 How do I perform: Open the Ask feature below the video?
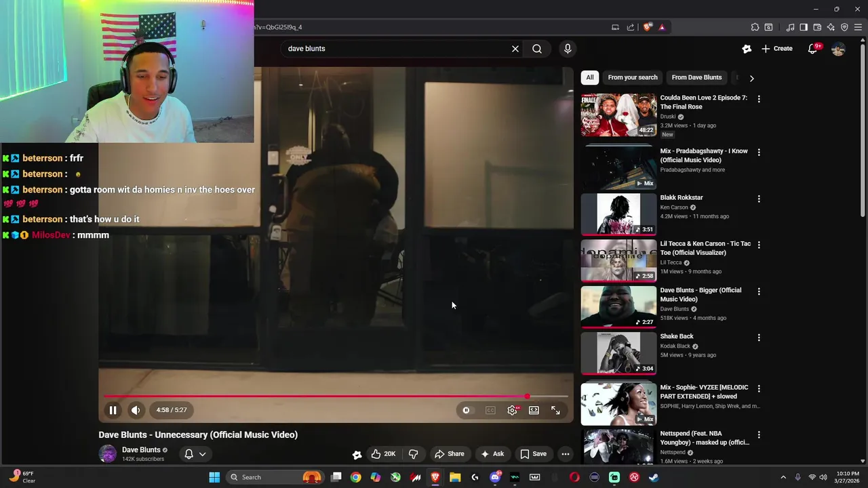point(493,454)
